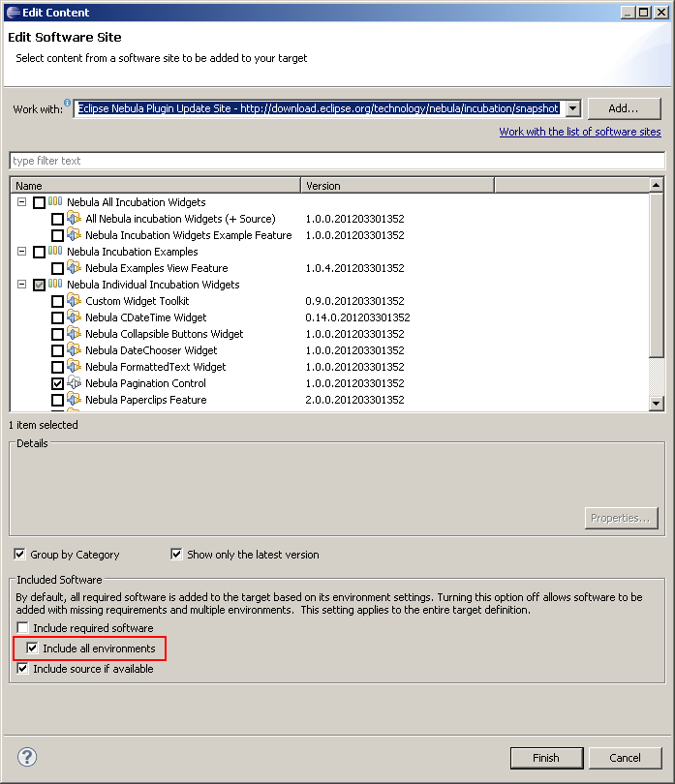
Task: Open the help question mark icon
Action: pos(27,757)
